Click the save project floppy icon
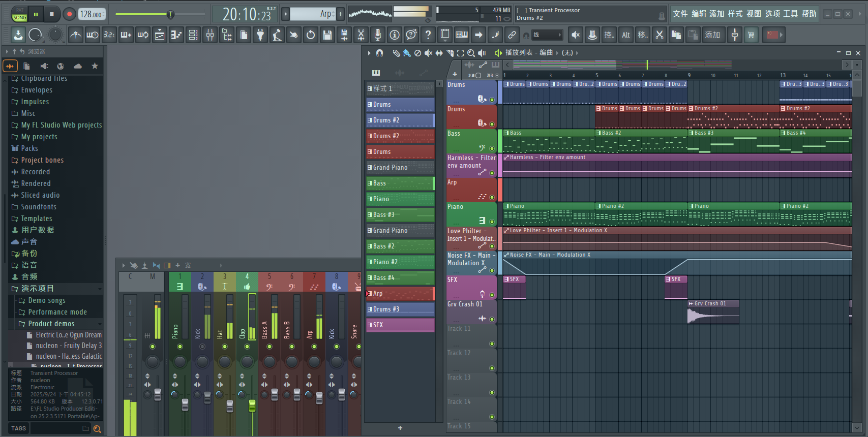Screen dimensions: 868x437 tap(327, 35)
